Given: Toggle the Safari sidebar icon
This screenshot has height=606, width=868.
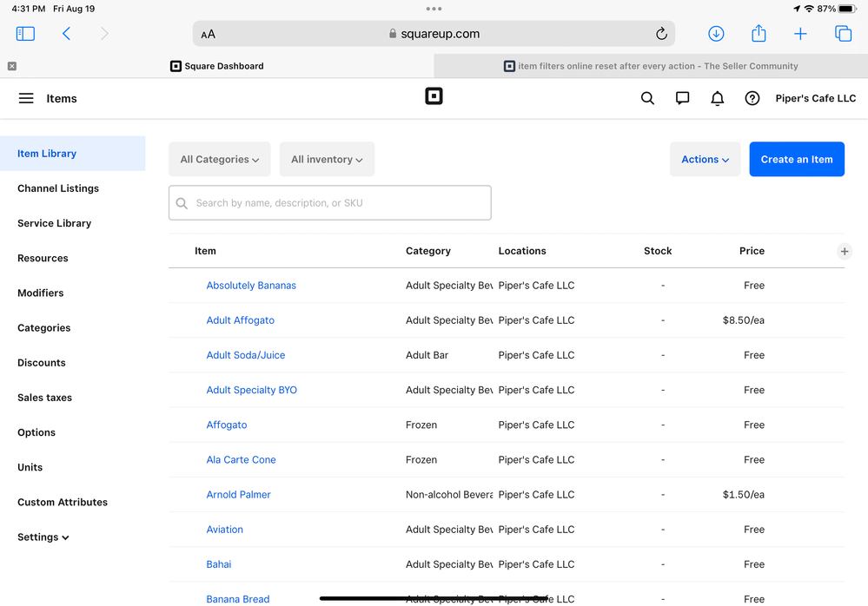Looking at the screenshot, I should click(25, 34).
